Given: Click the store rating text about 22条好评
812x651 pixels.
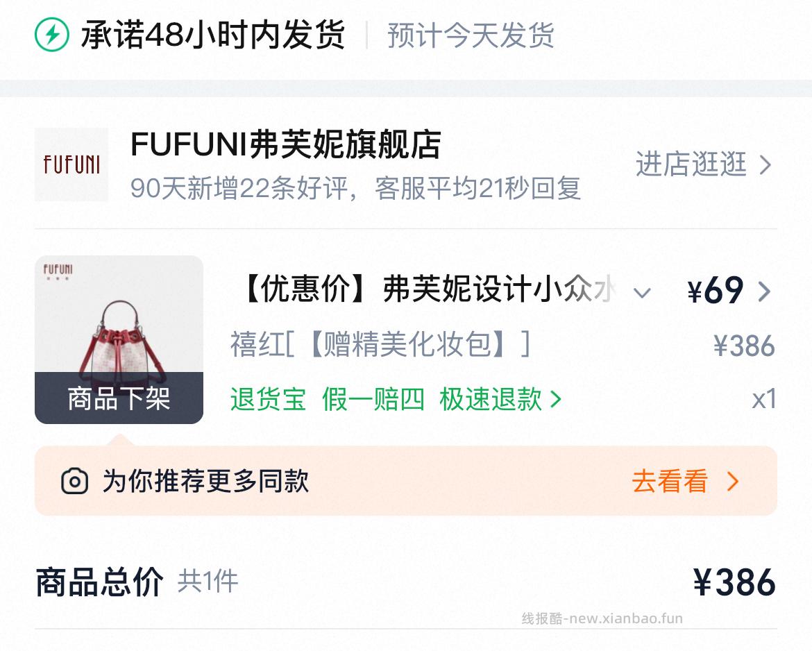Looking at the screenshot, I should [357, 189].
